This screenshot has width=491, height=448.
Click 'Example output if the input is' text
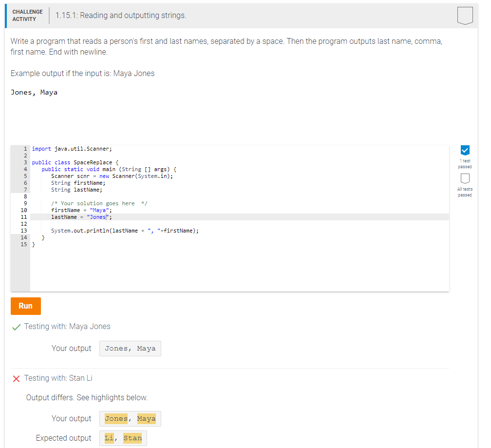[x=61, y=73]
